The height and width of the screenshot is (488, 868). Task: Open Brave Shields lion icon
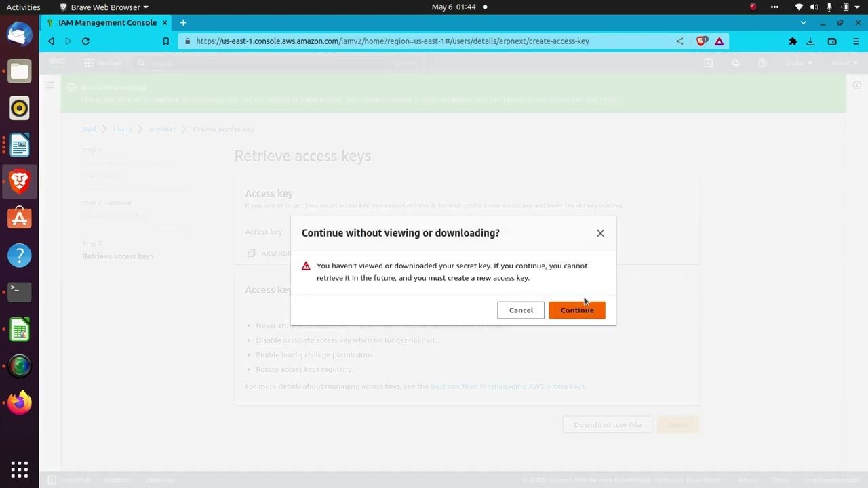[702, 41]
